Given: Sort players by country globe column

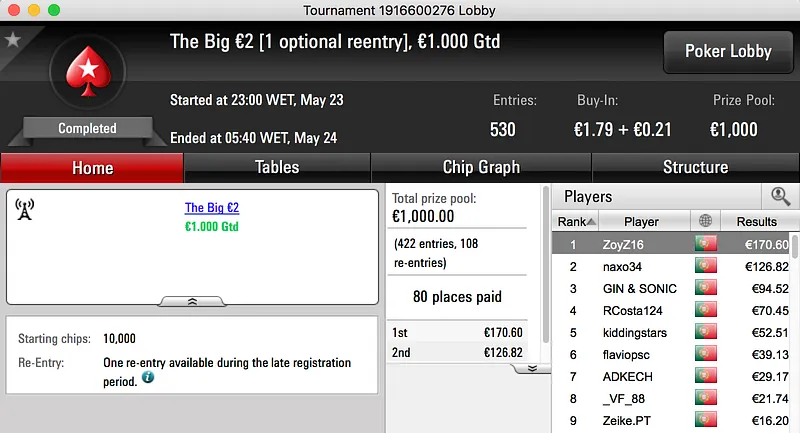Looking at the screenshot, I should (707, 221).
